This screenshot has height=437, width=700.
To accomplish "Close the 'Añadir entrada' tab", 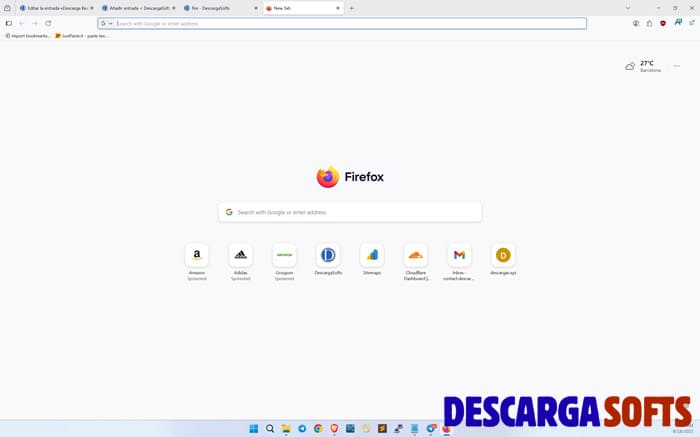I will [174, 8].
